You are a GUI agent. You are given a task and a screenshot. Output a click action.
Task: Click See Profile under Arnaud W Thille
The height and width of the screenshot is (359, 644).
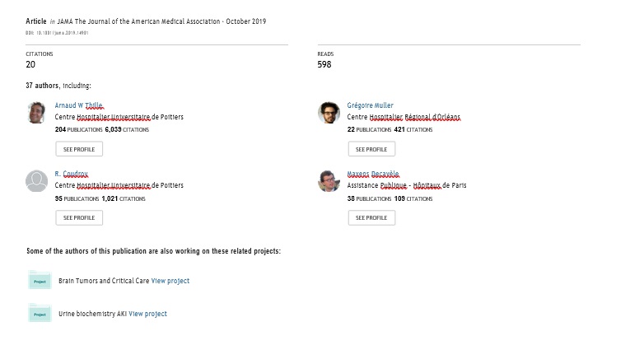tap(79, 149)
